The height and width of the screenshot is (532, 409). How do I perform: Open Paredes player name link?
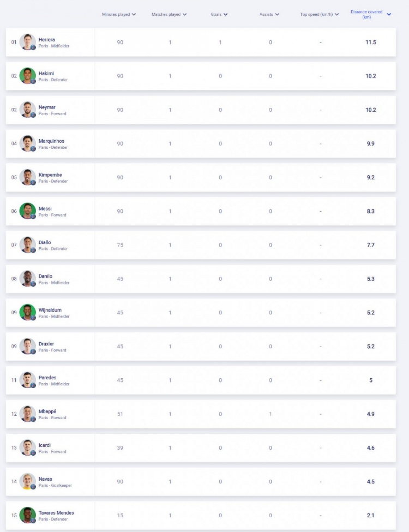click(47, 378)
